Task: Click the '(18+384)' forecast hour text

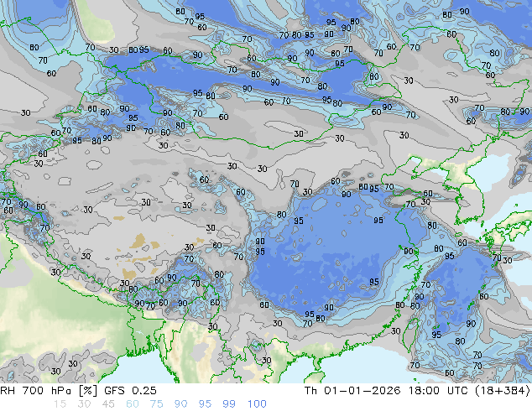Action: coord(502,391)
